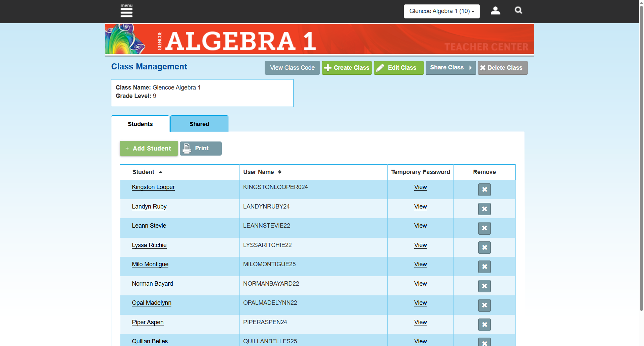Viewport: 644px width, 346px height.
Task: Click the Temporary Password column header
Action: [421, 172]
